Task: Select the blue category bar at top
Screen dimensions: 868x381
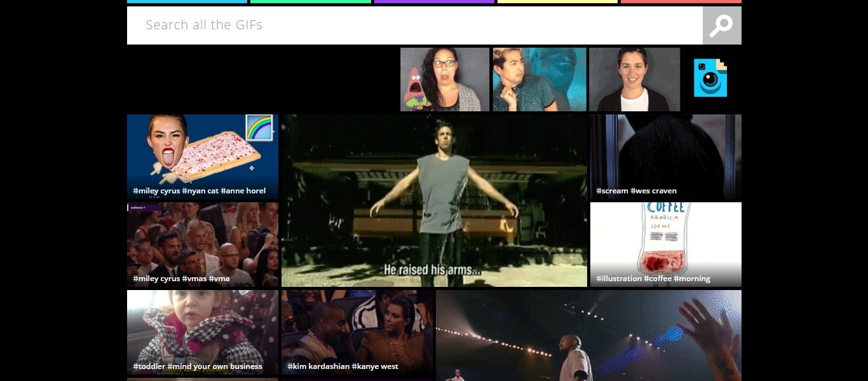Action: click(187, 1)
